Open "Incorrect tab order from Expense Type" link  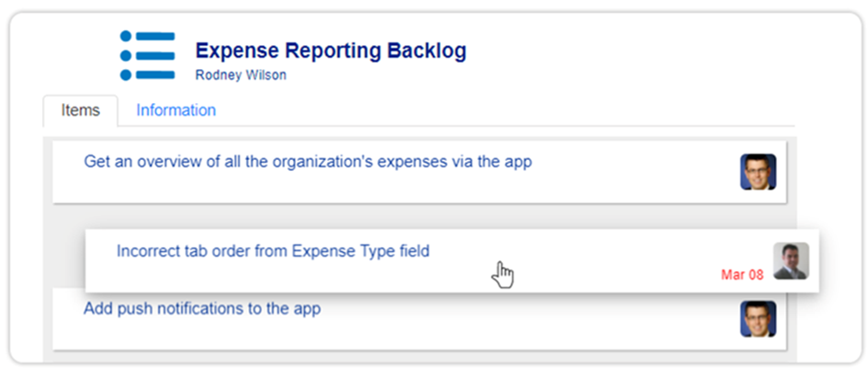pos(273,251)
